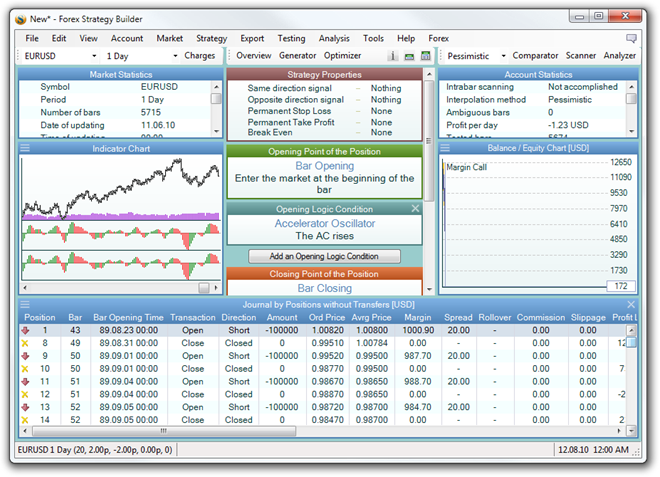
Task: Click the Margin value 984.70
Action: click(x=418, y=408)
